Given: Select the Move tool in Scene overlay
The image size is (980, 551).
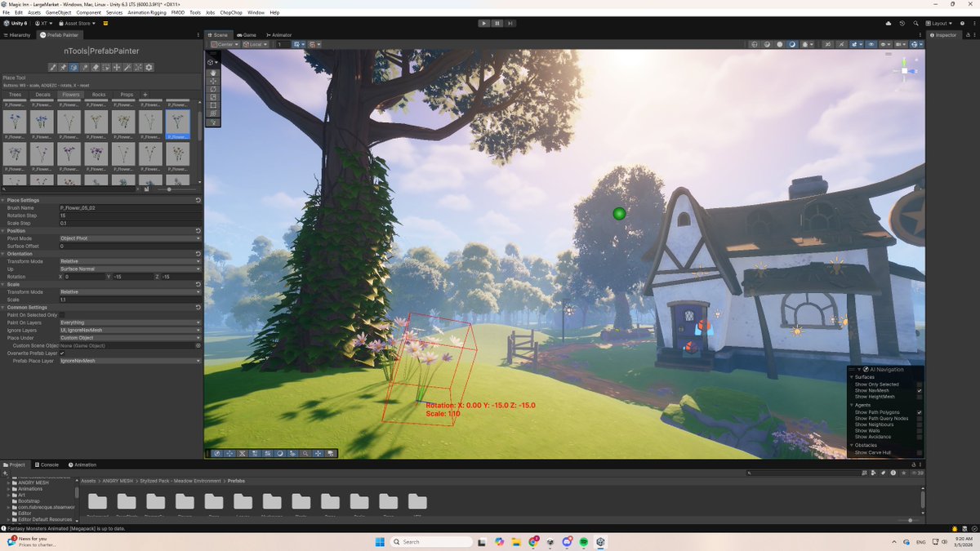Looking at the screenshot, I should click(x=213, y=81).
